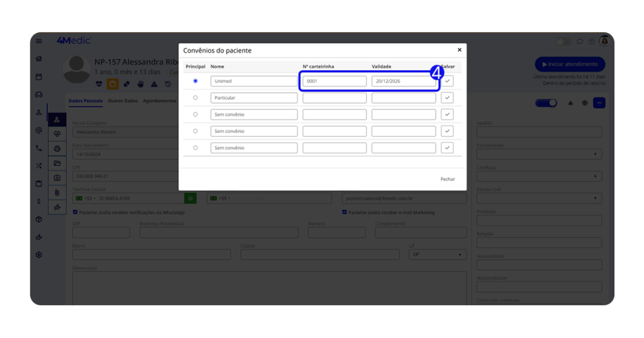Expand the UF state dropdown
The image size is (644, 338).
(x=437, y=255)
